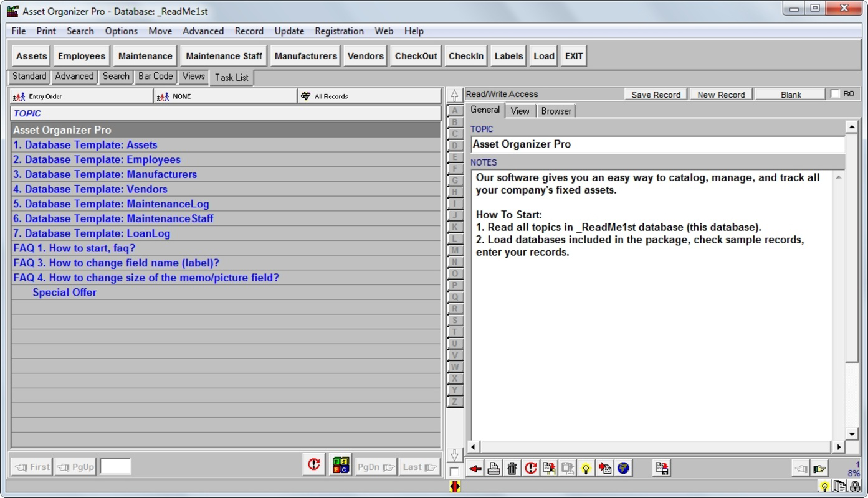Load the Assets database button
Screen dimensions: 868x498
coord(32,56)
